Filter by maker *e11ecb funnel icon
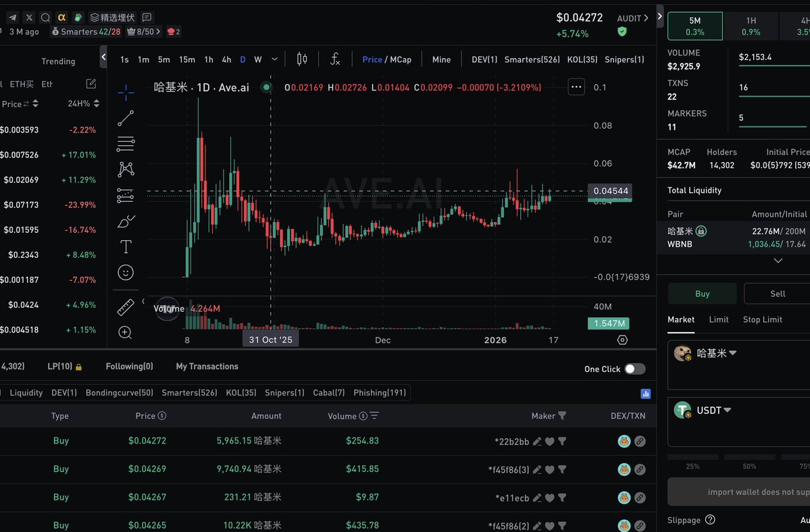Image resolution: width=810 pixels, height=532 pixels. coord(562,498)
